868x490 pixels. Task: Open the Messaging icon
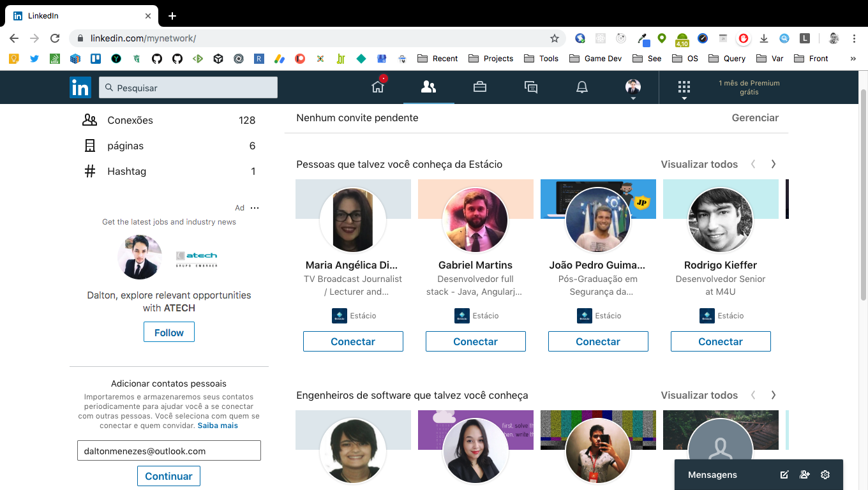pyautogui.click(x=530, y=87)
